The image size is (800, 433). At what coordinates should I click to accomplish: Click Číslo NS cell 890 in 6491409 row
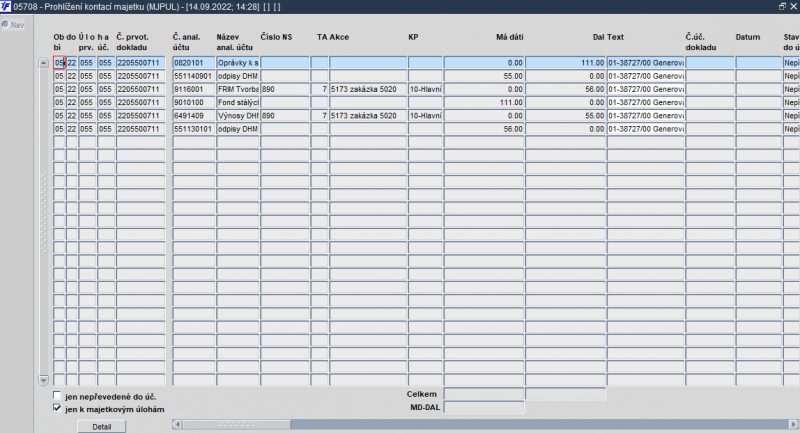pos(285,116)
